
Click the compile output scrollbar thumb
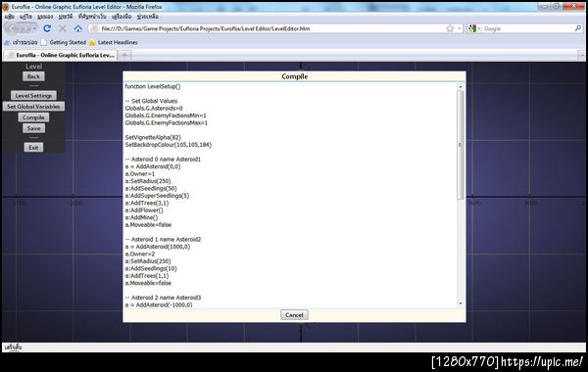pos(461,145)
